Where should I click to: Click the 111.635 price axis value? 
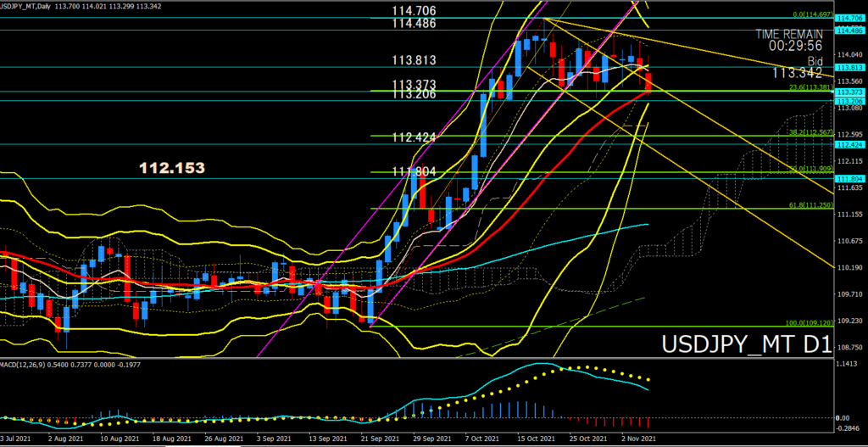pos(849,187)
